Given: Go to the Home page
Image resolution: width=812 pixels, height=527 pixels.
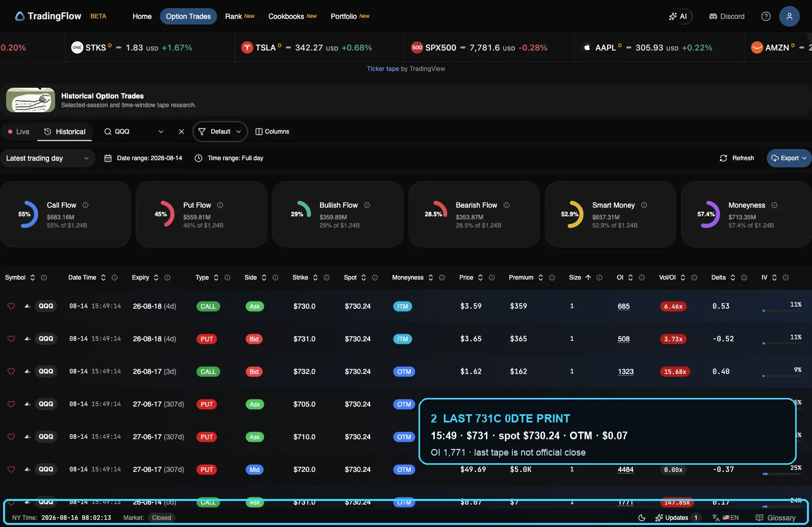Looking at the screenshot, I should [142, 16].
